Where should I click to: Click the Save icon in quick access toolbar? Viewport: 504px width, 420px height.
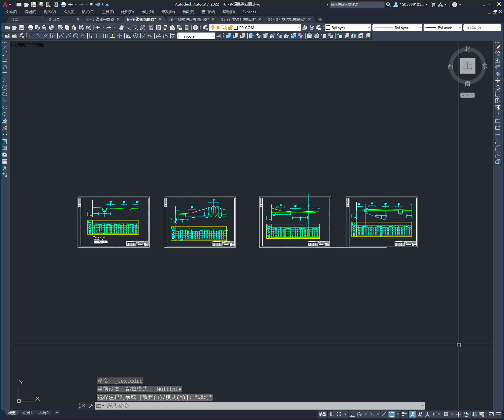point(34,5)
